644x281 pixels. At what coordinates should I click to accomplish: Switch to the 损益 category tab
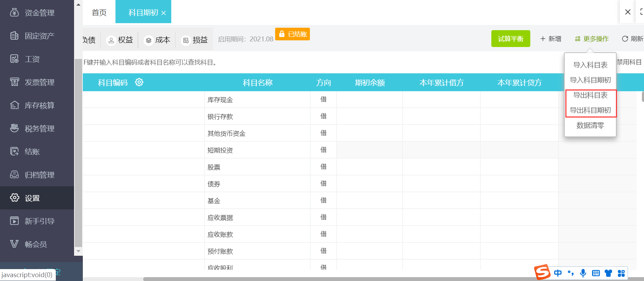pos(195,40)
